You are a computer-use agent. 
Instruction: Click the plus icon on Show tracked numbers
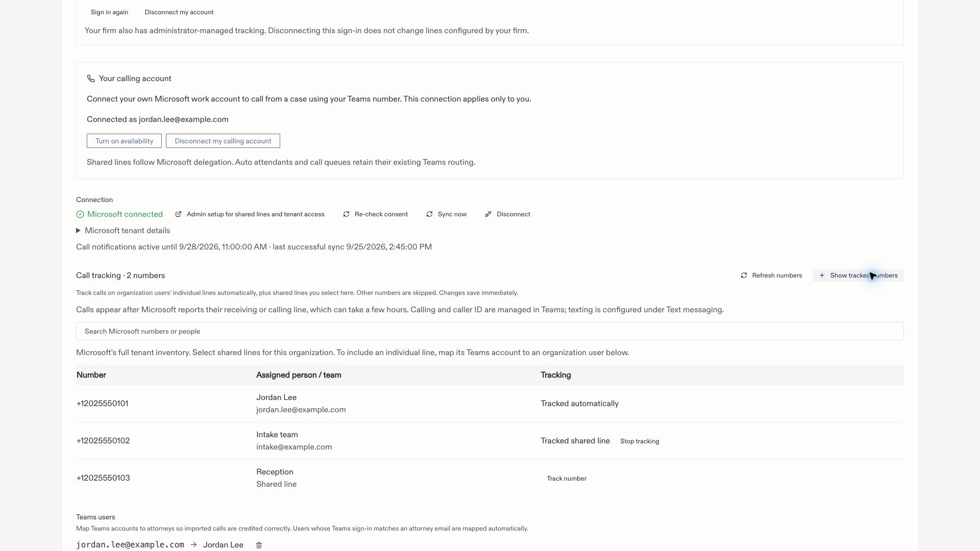coord(822,275)
